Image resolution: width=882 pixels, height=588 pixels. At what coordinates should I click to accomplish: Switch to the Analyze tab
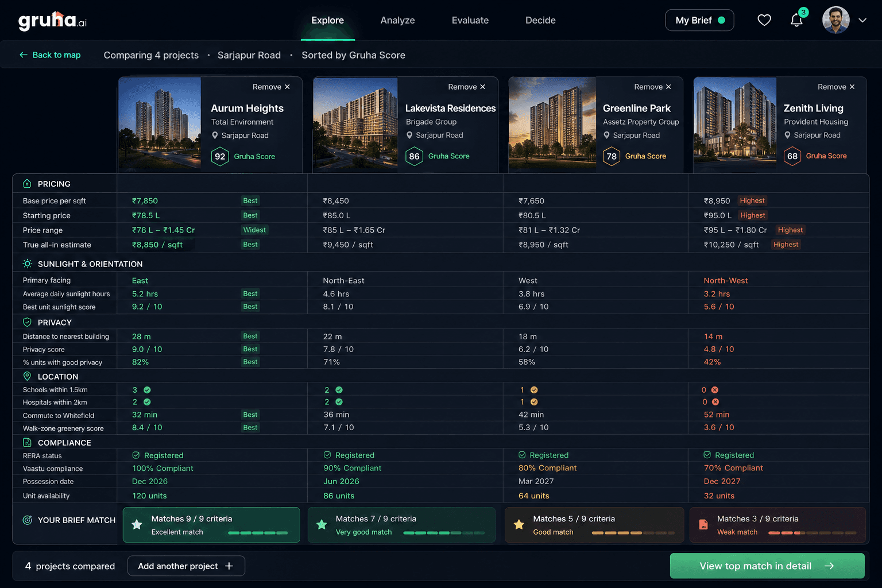click(397, 21)
